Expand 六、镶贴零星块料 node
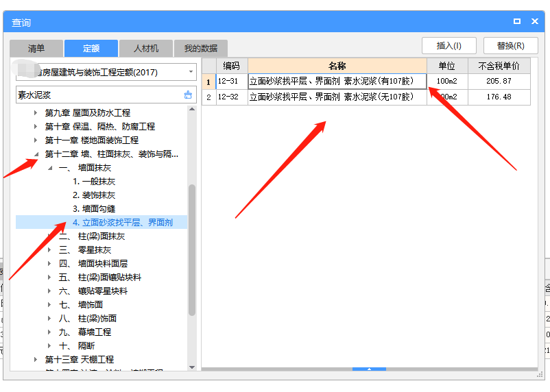The width and height of the screenshot is (550, 392). 49,291
